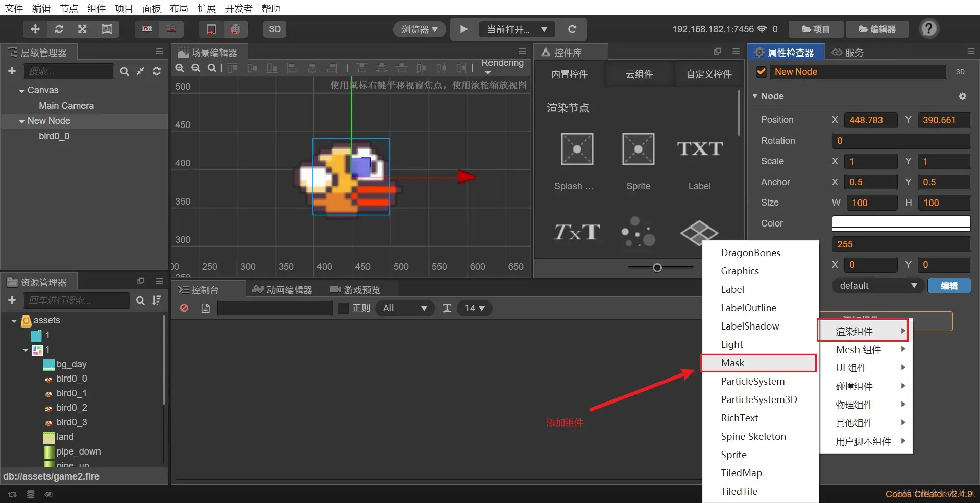Screen dimensions: 980x503
Task: Start preview with the play button
Action: 464,29
